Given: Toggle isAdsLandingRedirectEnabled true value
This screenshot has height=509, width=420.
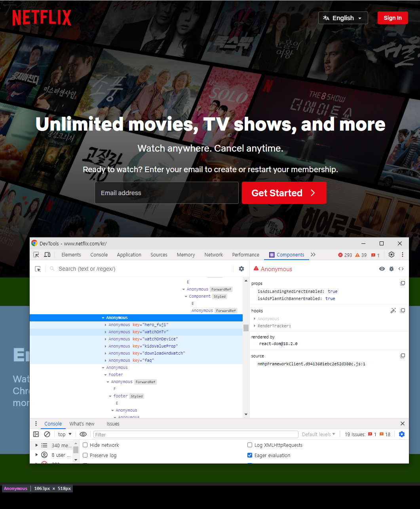Looking at the screenshot, I should pos(333,292).
